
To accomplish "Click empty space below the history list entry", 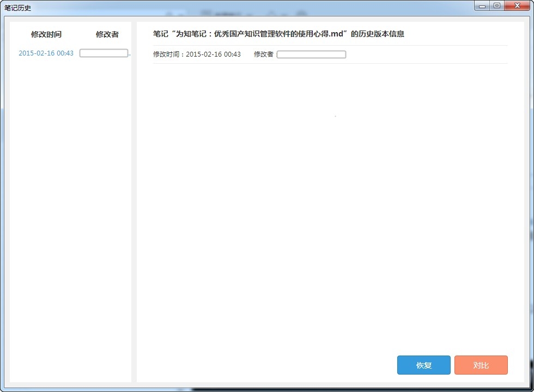I will (71, 218).
